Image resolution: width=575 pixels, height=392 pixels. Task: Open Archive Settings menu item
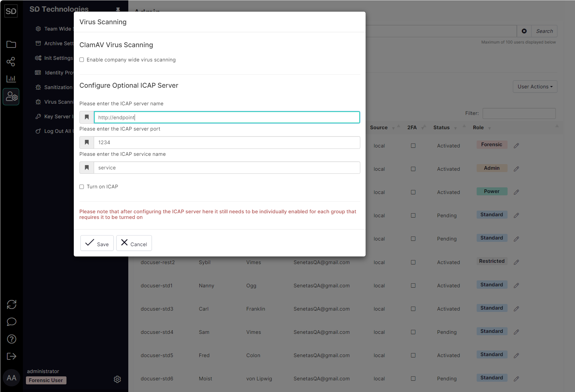[55, 44]
